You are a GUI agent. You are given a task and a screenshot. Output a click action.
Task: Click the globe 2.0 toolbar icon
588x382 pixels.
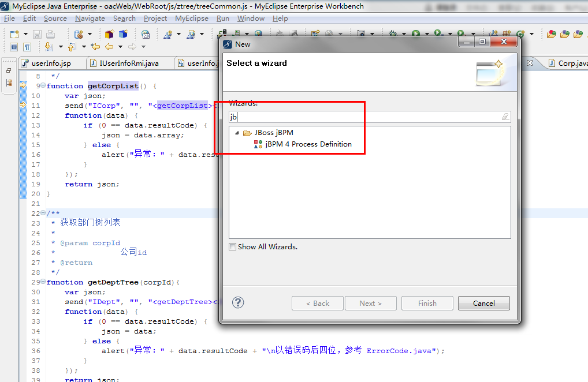click(146, 35)
